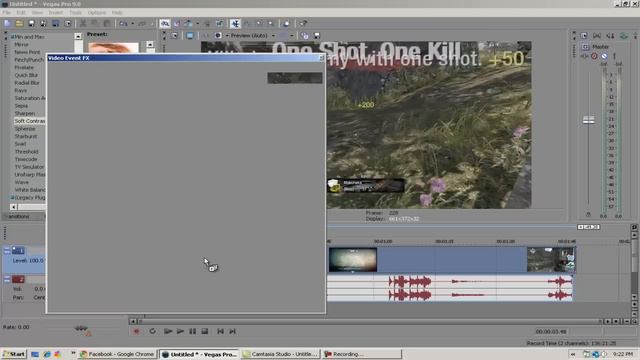Select the Envelope Edit tool

pos(247,24)
